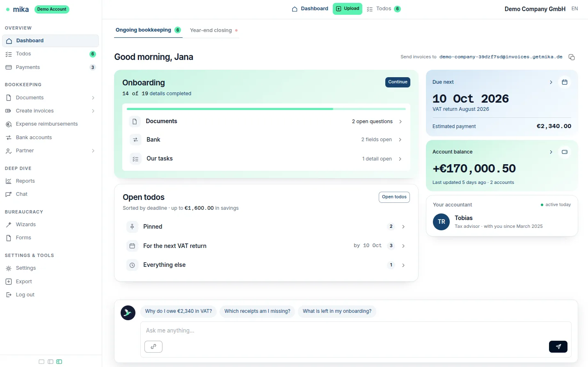Open Export in the sidebar
This screenshot has height=367, width=588.
pyautogui.click(x=50, y=282)
